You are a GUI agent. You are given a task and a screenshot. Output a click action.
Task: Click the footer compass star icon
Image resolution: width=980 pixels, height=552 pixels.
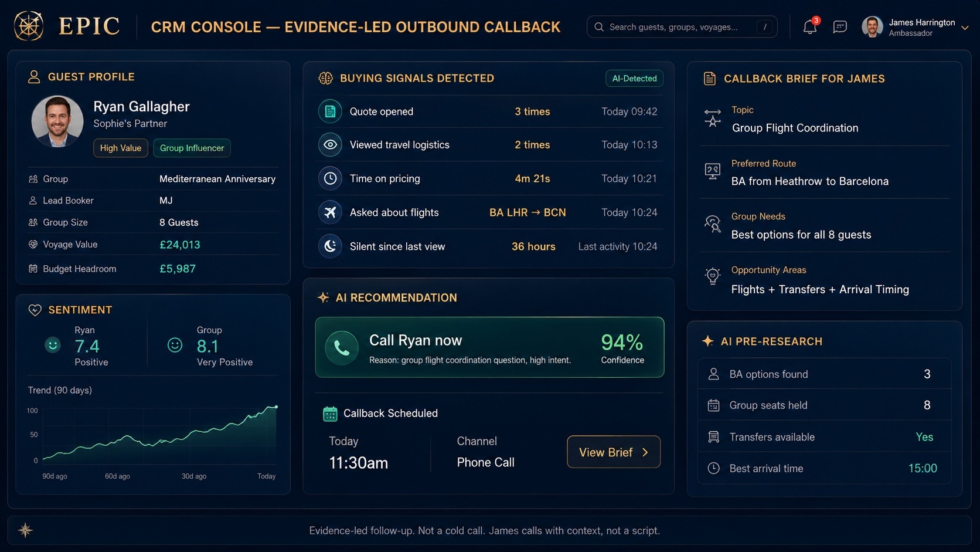(25, 530)
